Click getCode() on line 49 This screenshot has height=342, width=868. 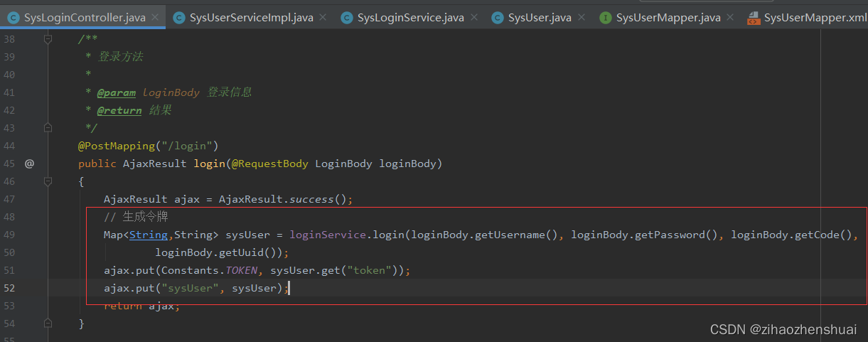[x=824, y=235]
